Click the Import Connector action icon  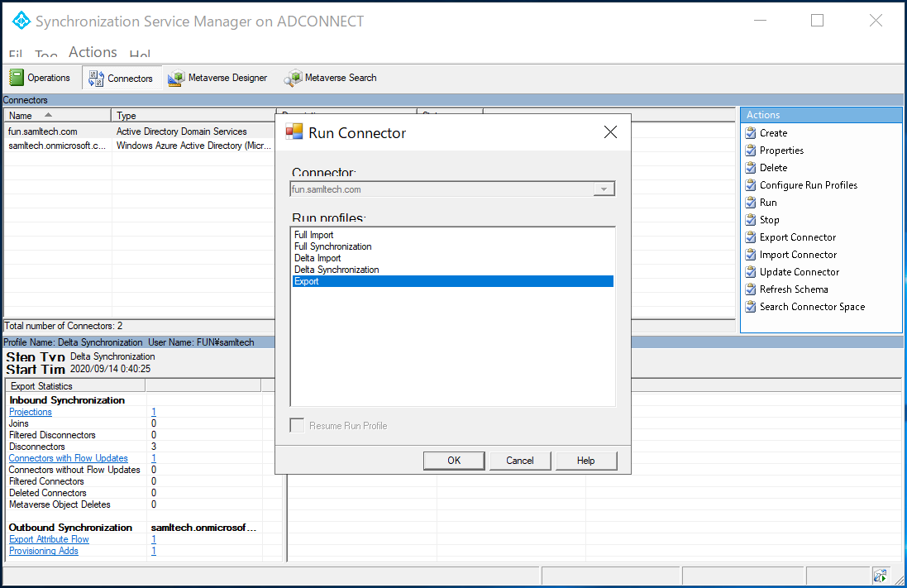[751, 255]
